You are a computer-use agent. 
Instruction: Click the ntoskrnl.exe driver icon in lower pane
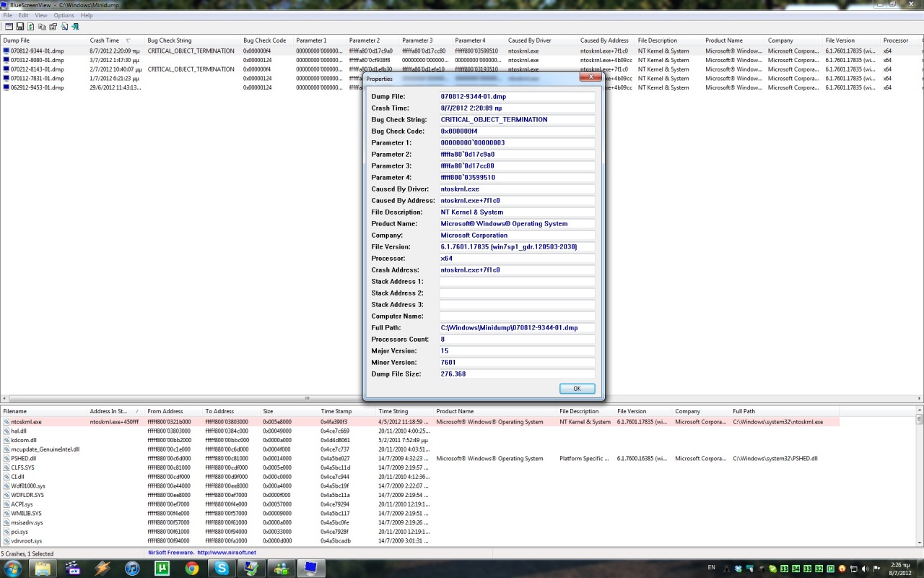(x=6, y=422)
